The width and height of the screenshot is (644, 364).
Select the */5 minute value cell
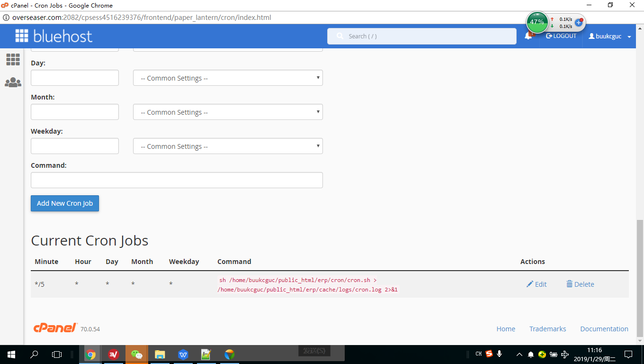39,284
